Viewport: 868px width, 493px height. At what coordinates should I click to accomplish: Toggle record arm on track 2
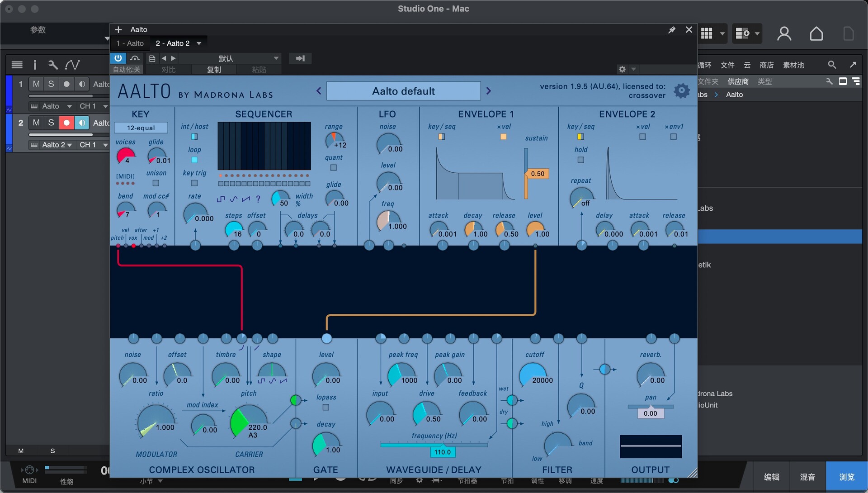click(66, 123)
